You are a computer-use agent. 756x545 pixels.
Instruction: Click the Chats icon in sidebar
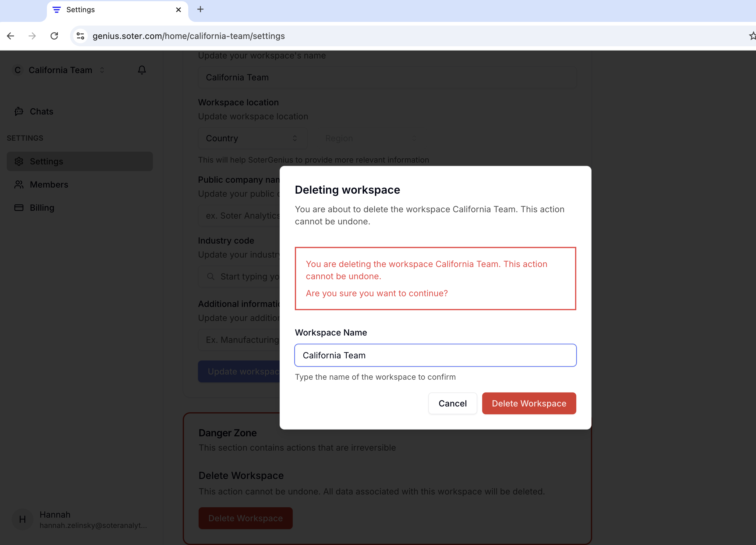19,111
